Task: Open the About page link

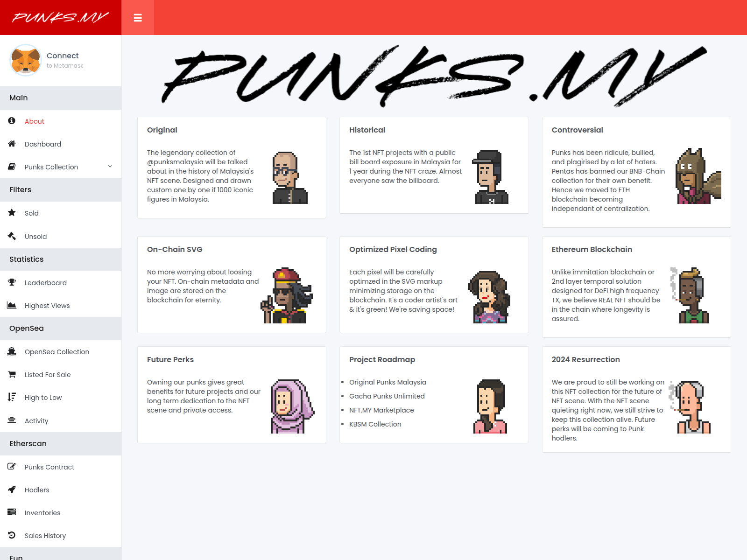Action: click(x=61, y=121)
